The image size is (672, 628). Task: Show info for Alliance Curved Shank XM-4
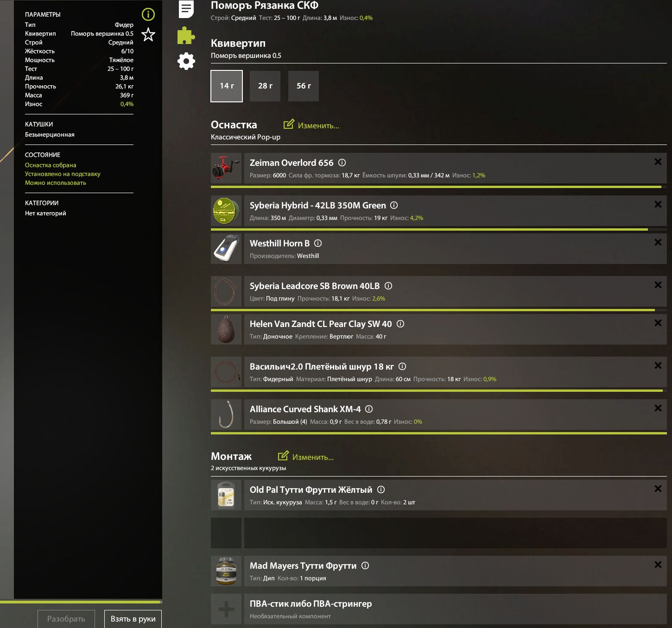[x=369, y=409]
